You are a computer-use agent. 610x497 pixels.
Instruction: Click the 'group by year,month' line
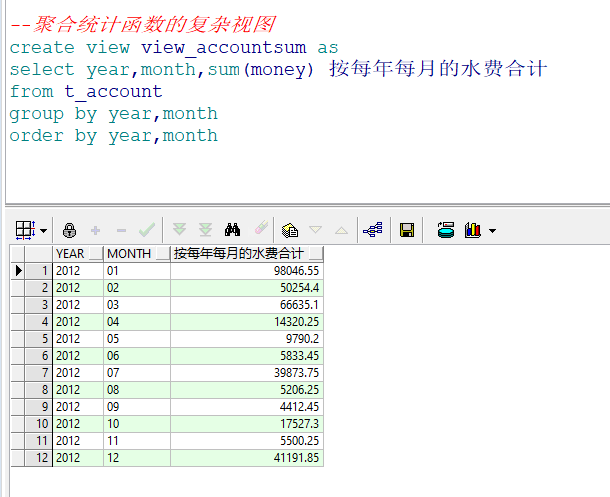[x=114, y=114]
